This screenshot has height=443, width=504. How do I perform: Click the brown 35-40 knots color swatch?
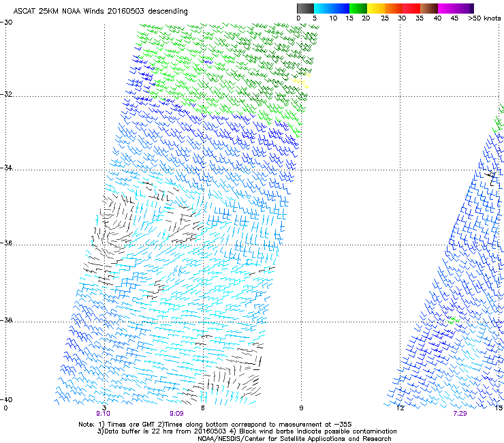(x=429, y=8)
